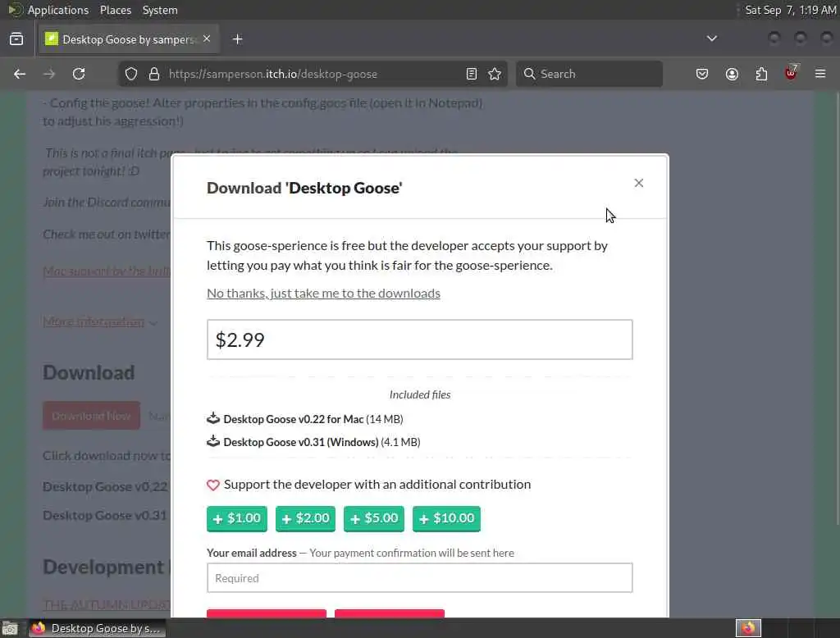List all tabs dropdown arrow
Viewport: 840px width, 638px height.
coord(711,39)
